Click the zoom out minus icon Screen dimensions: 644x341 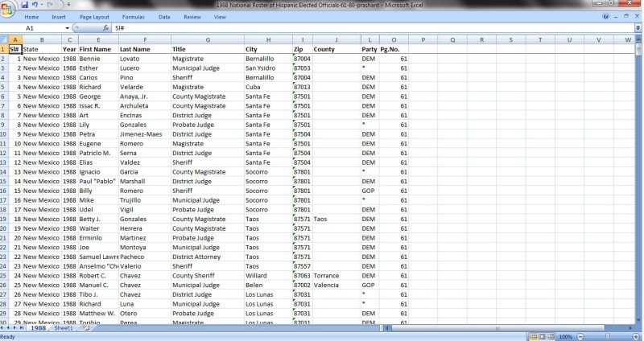coord(579,336)
